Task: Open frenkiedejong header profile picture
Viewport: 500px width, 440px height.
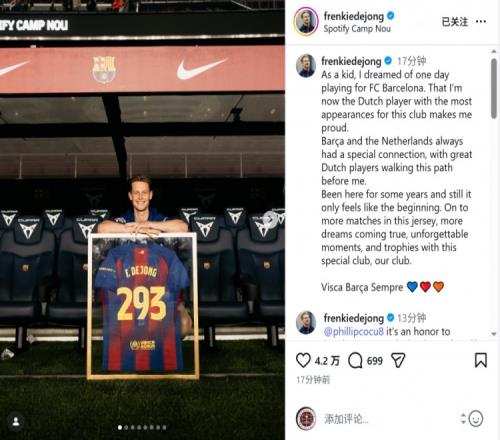Action: coord(306,21)
